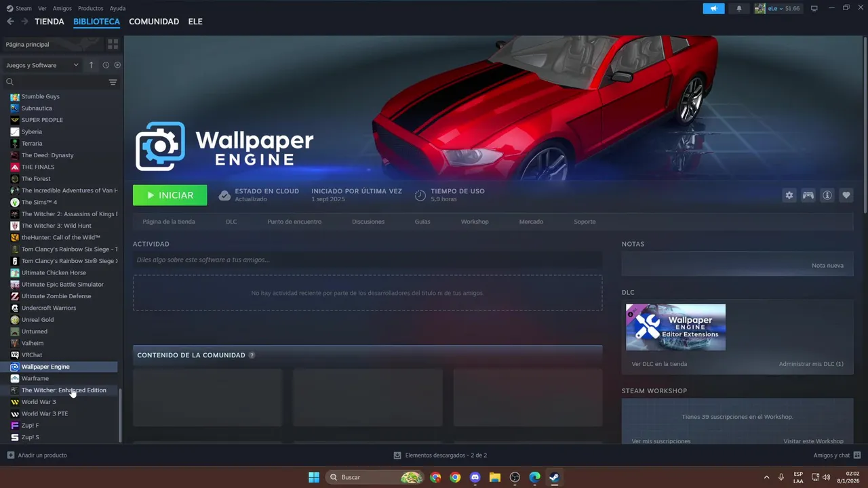Toggle the ready-to-play filter icon

click(x=117, y=65)
